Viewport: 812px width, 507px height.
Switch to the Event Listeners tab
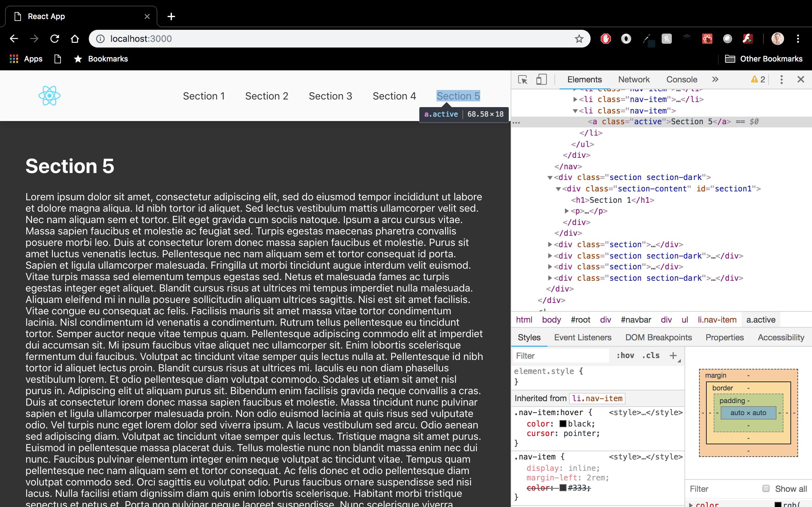pos(583,337)
